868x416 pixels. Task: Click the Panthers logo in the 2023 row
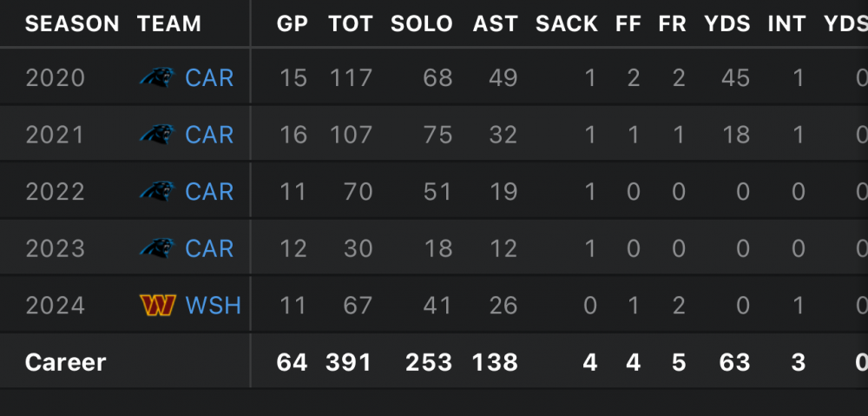click(157, 248)
